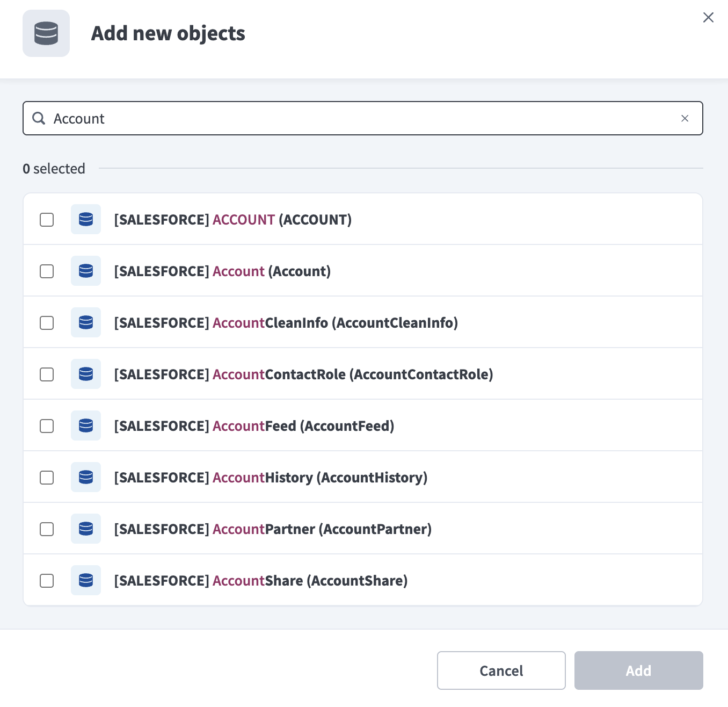
Task: Click the AccountShare (AccountShare) label
Action: point(261,581)
